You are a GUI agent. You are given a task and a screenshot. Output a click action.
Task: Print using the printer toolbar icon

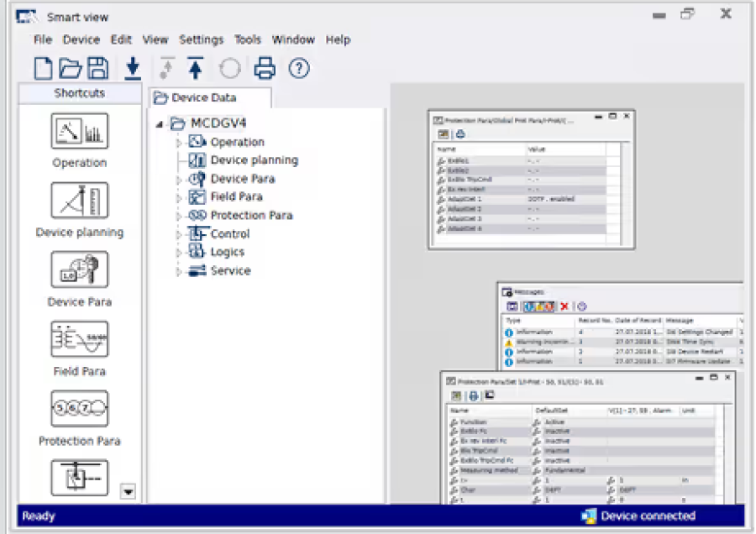[265, 68]
